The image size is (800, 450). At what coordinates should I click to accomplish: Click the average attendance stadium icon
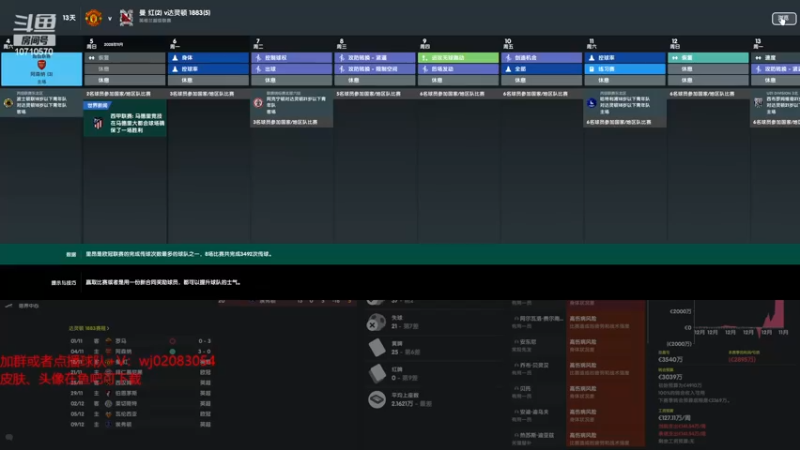tap(377, 399)
